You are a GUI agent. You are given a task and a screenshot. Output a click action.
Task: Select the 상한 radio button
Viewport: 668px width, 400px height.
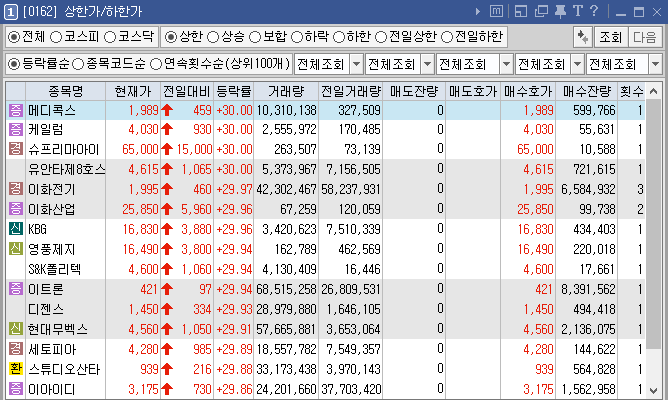(x=170, y=37)
